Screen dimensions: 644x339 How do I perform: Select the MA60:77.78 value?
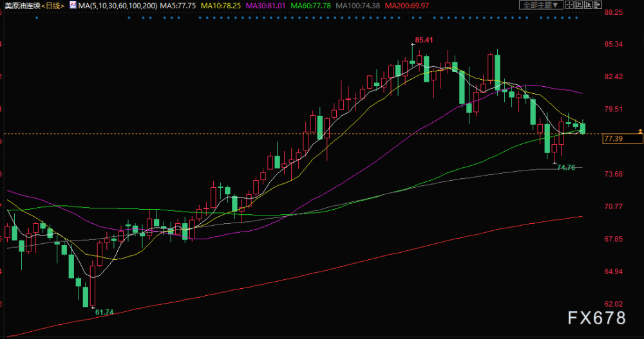pos(310,6)
